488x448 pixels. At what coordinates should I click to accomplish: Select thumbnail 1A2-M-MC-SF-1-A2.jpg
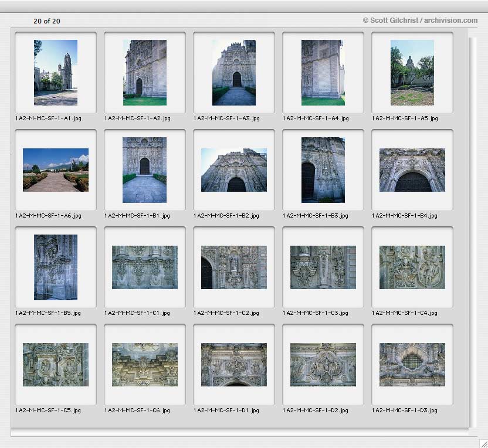click(145, 73)
